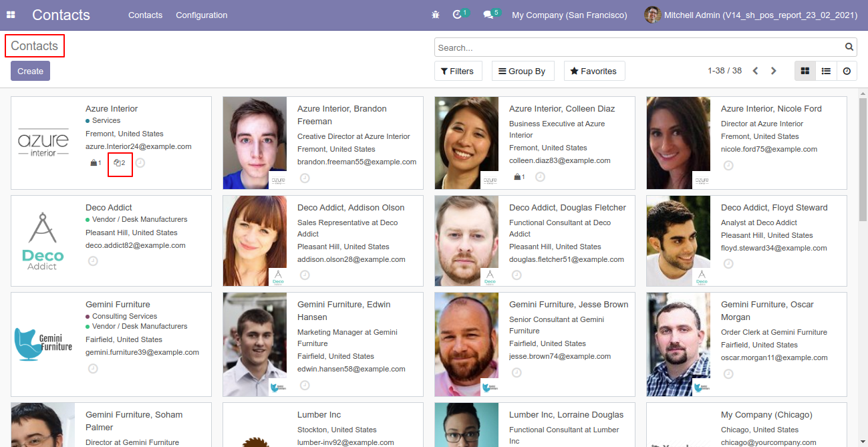This screenshot has height=447, width=868.
Task: Open the Group By dropdown
Action: 523,71
